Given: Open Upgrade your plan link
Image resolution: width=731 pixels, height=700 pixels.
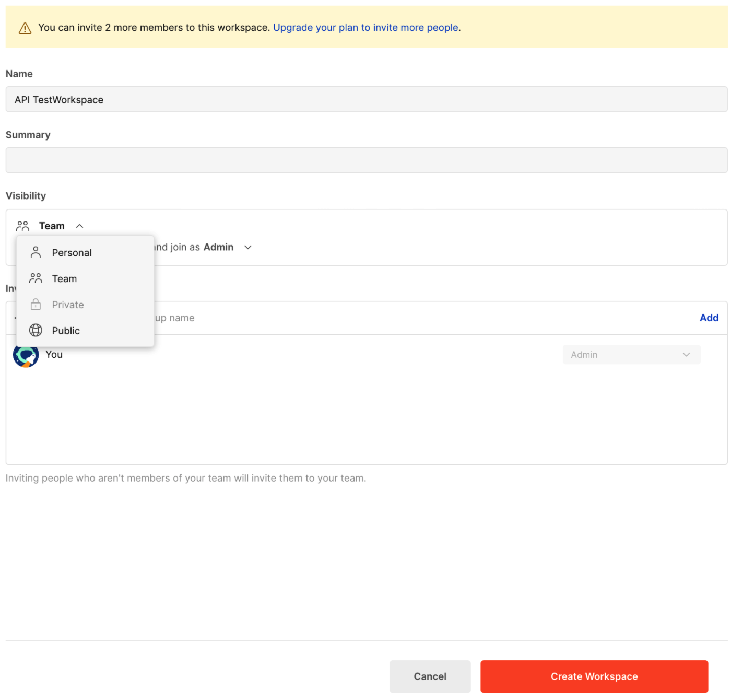Looking at the screenshot, I should [365, 28].
